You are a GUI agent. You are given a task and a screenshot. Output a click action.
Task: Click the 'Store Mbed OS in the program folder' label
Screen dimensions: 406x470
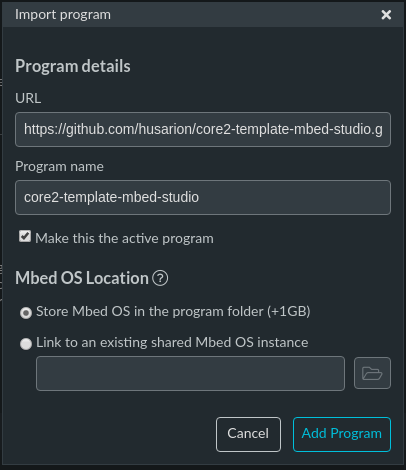click(x=173, y=312)
